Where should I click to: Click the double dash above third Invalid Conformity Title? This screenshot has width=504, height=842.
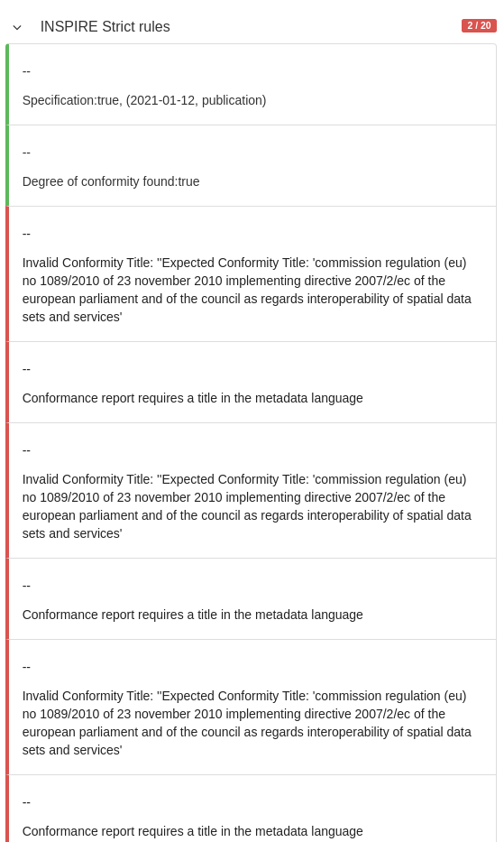point(26,666)
